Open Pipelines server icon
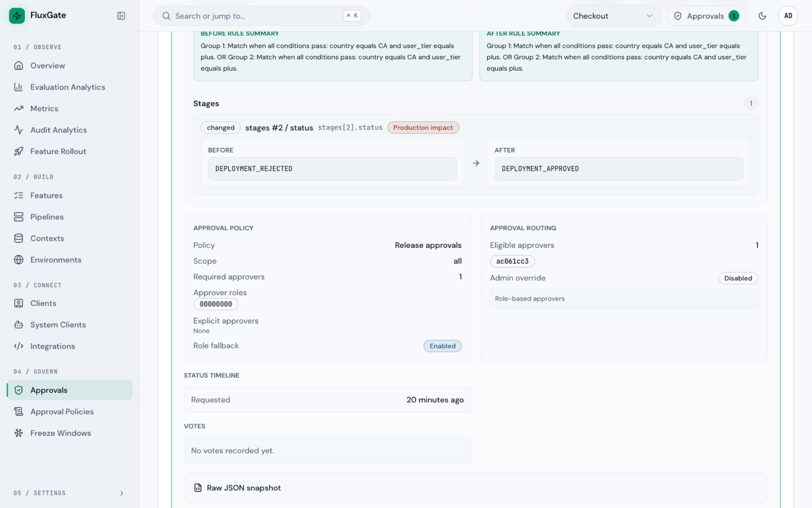This screenshot has width=812, height=508. [x=19, y=217]
